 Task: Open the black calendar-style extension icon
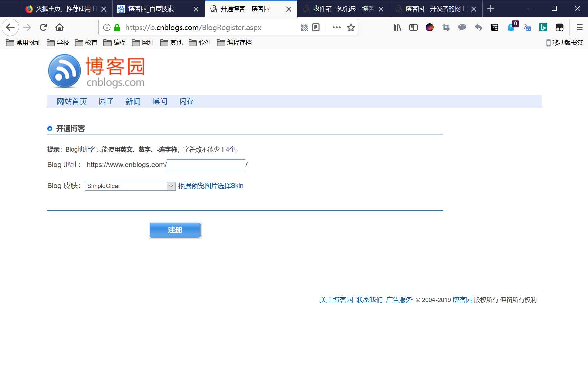pyautogui.click(x=495, y=27)
